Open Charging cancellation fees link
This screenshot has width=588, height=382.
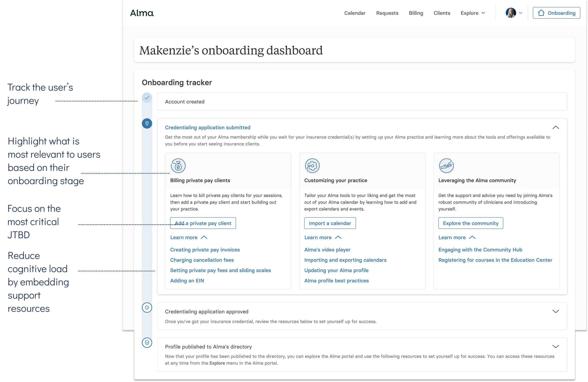click(202, 260)
